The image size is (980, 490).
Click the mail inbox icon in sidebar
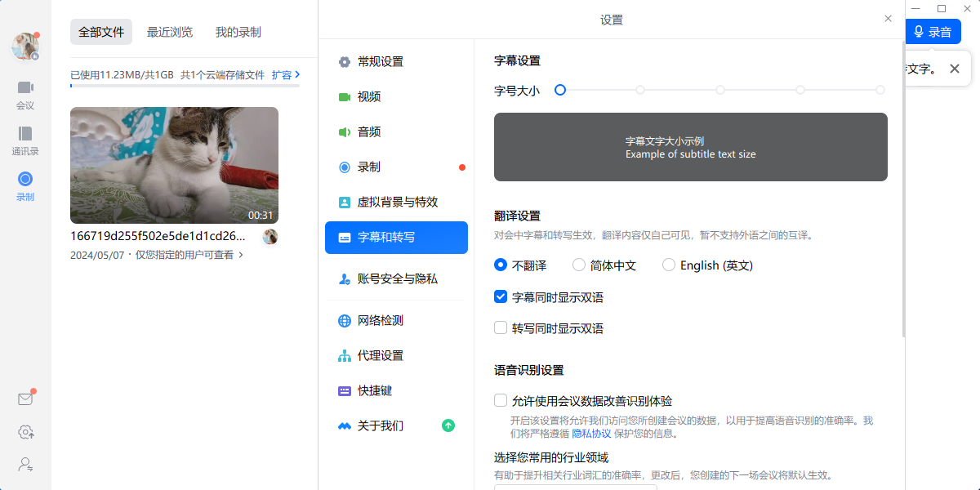(25, 399)
